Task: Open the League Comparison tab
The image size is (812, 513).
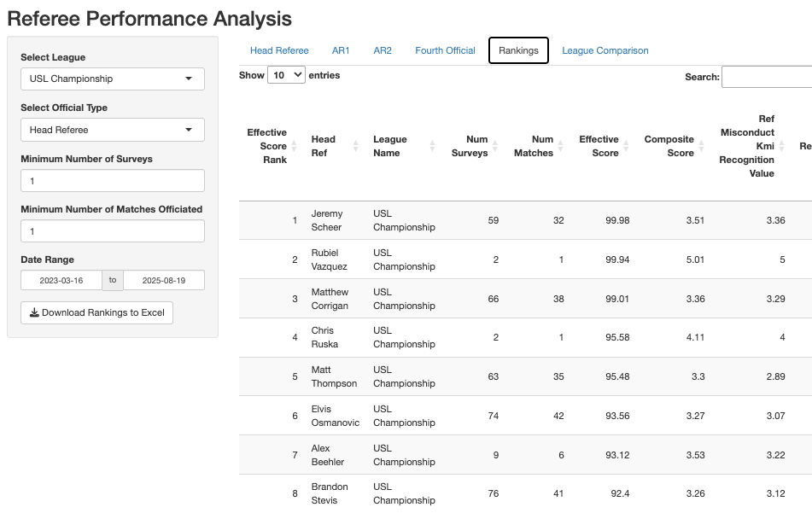Action: 605,50
